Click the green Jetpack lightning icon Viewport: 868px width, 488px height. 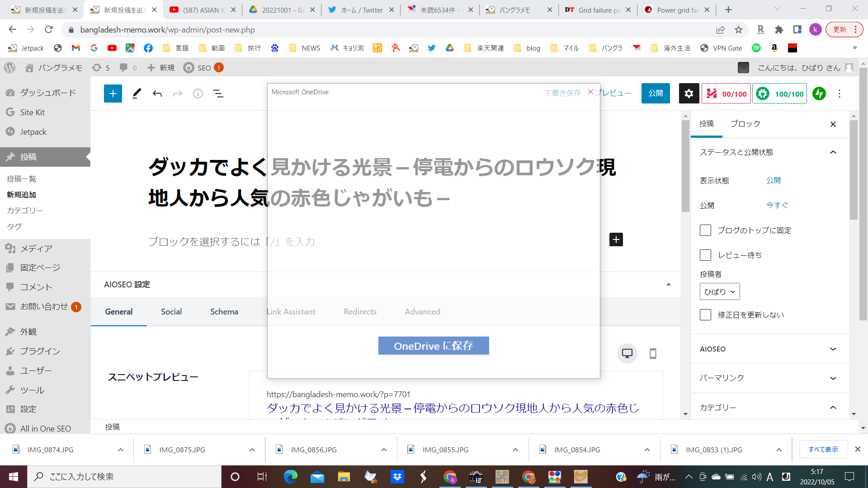pyautogui.click(x=819, y=94)
